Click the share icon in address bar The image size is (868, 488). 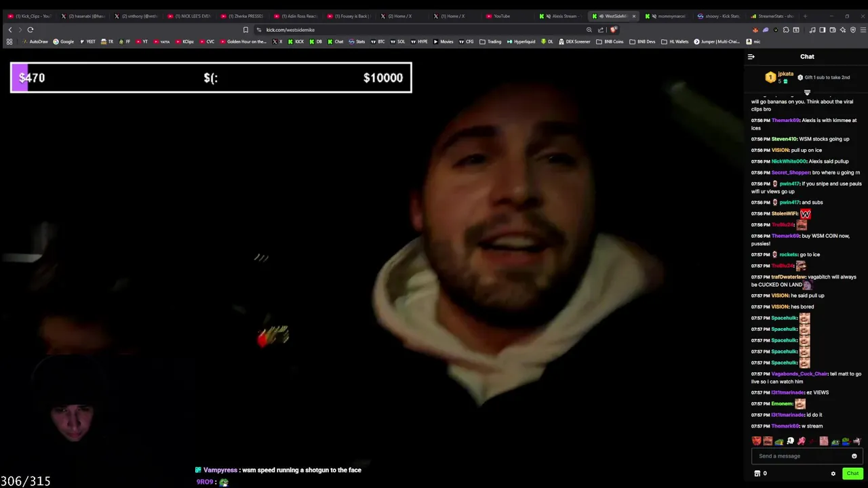pos(601,30)
